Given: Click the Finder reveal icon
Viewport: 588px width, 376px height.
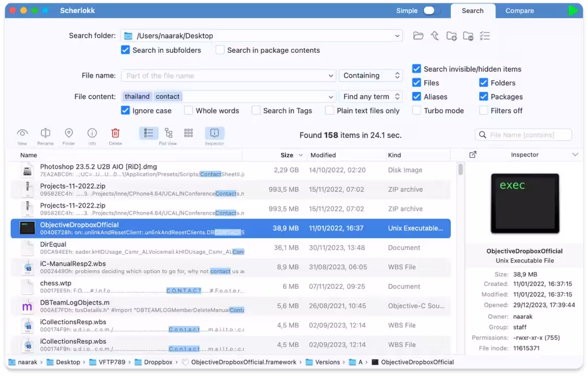Looking at the screenshot, I should (69, 133).
